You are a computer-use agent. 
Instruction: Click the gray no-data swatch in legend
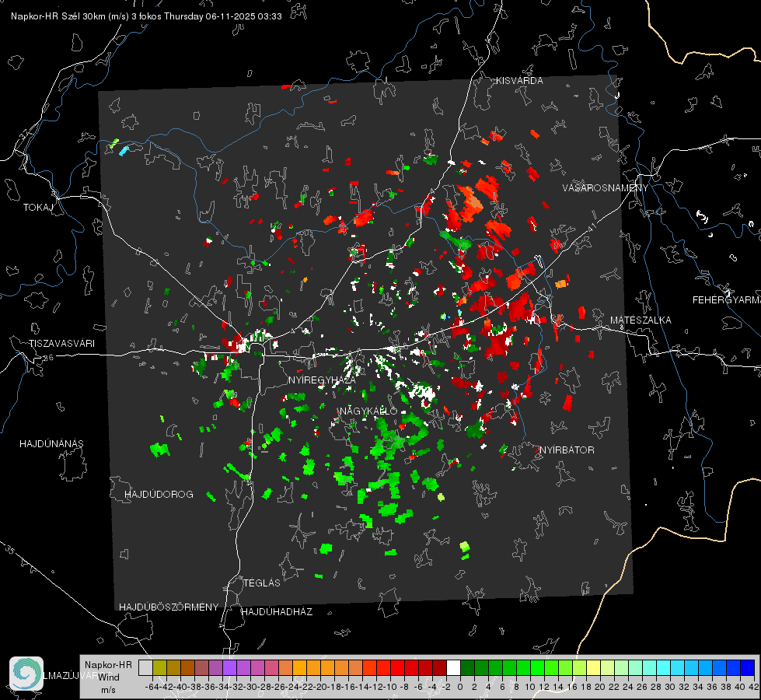tap(145, 667)
